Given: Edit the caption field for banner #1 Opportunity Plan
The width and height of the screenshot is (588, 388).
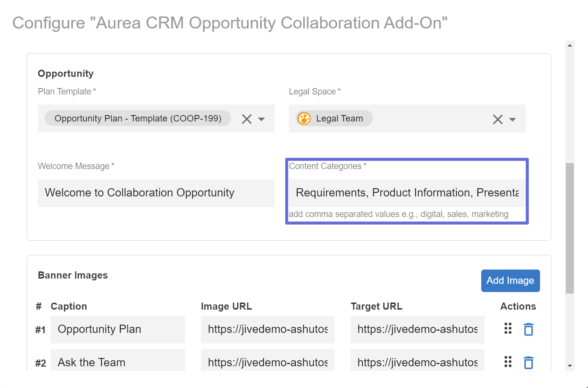Looking at the screenshot, I should coord(118,329).
